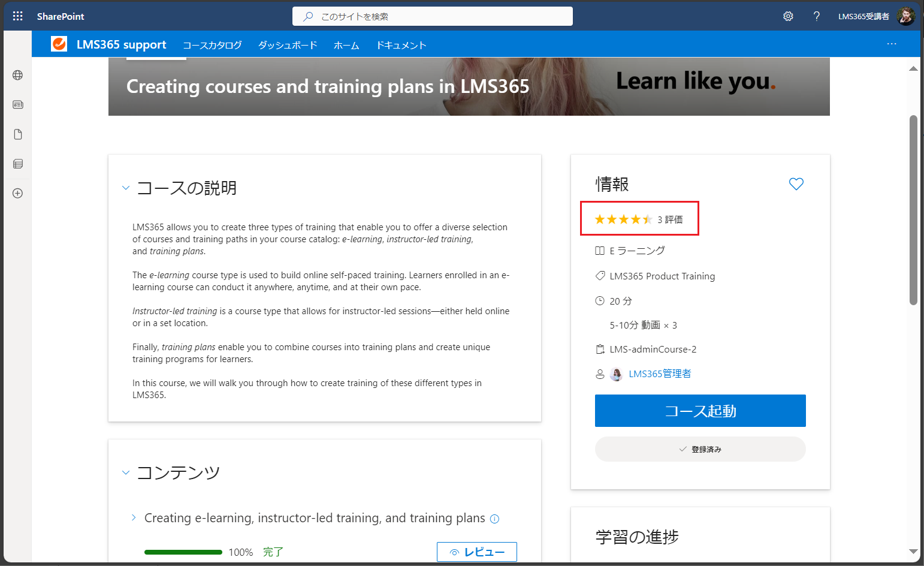Click the help question mark icon

(816, 16)
